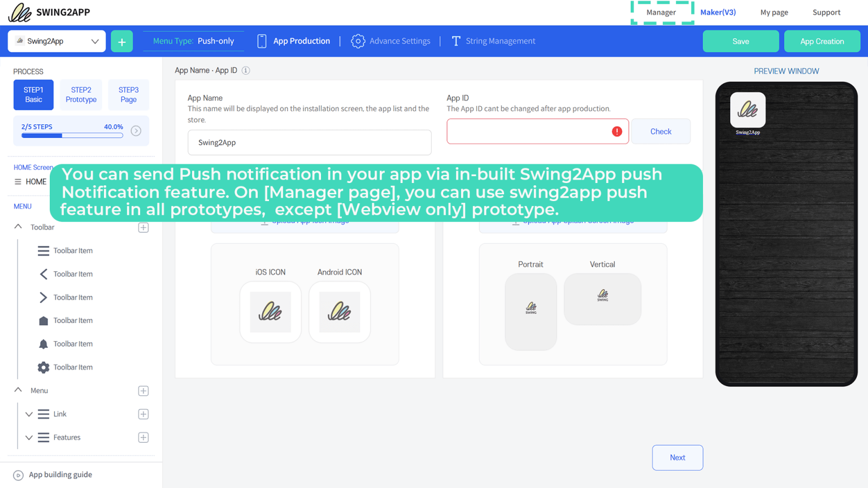Open the Manager page
868x488 pixels.
[x=661, y=12]
